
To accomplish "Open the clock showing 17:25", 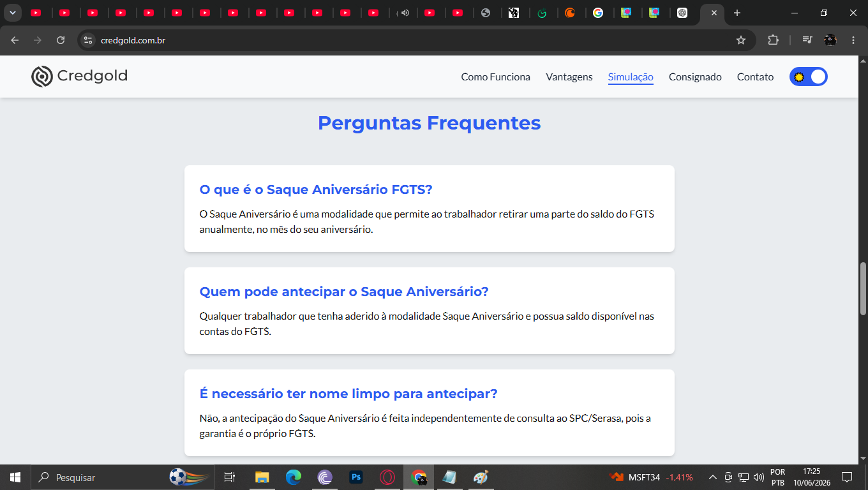I will 811,477.
